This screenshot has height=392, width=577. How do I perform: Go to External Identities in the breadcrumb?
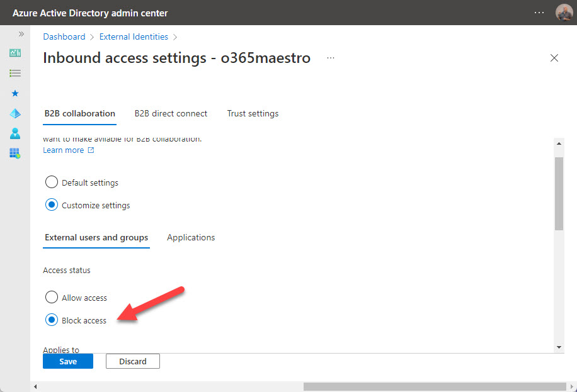pyautogui.click(x=134, y=36)
